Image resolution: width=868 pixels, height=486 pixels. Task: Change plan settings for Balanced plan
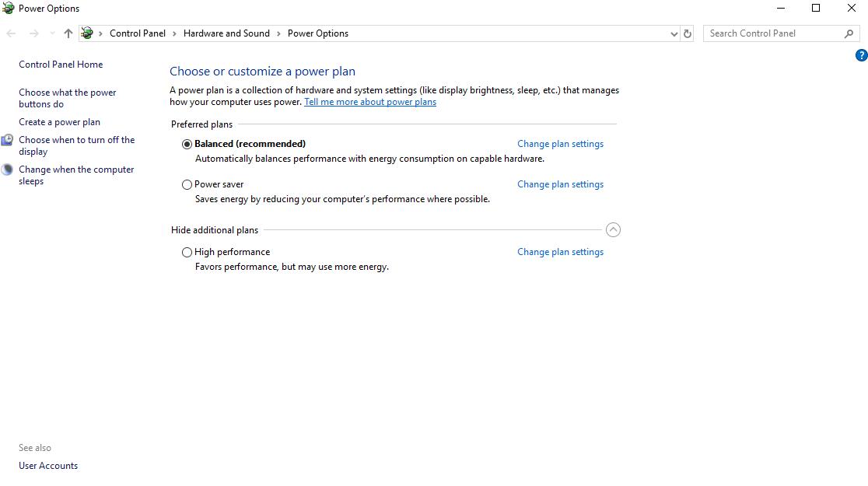click(560, 144)
